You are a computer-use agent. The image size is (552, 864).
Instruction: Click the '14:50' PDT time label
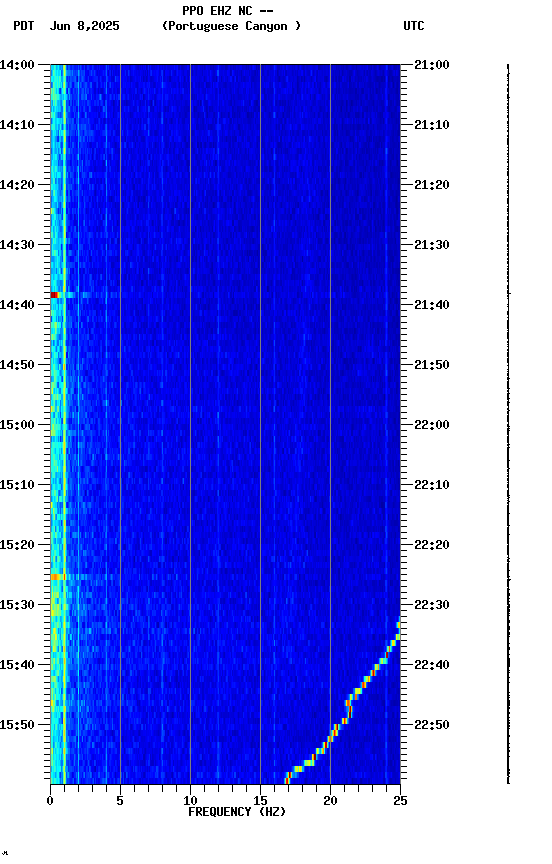click(x=17, y=365)
